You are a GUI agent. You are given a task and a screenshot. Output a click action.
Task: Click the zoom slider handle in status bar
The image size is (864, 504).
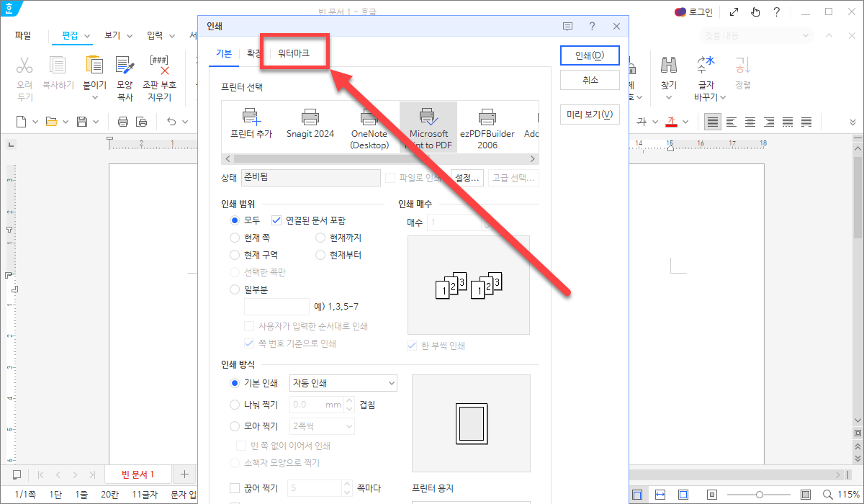pos(760,495)
